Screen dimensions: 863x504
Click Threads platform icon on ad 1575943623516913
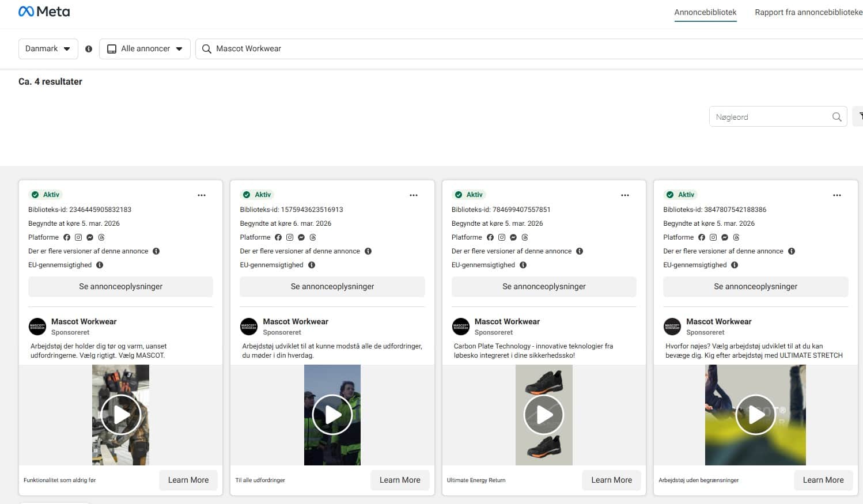coord(313,237)
